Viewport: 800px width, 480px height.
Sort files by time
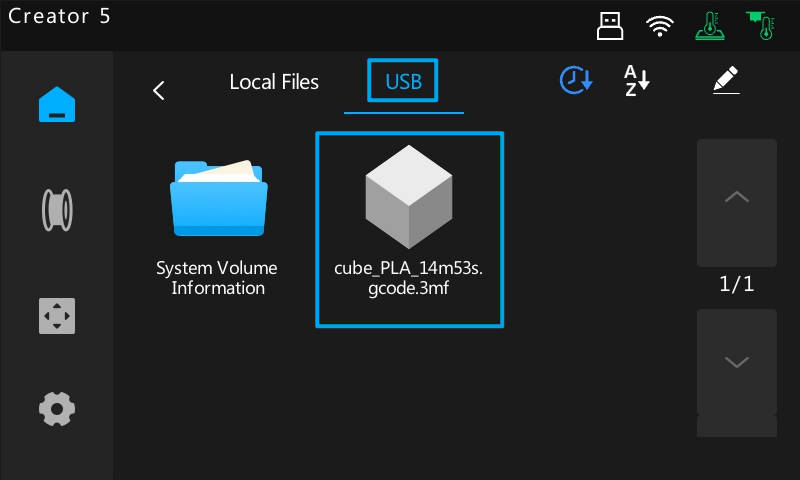pos(576,80)
